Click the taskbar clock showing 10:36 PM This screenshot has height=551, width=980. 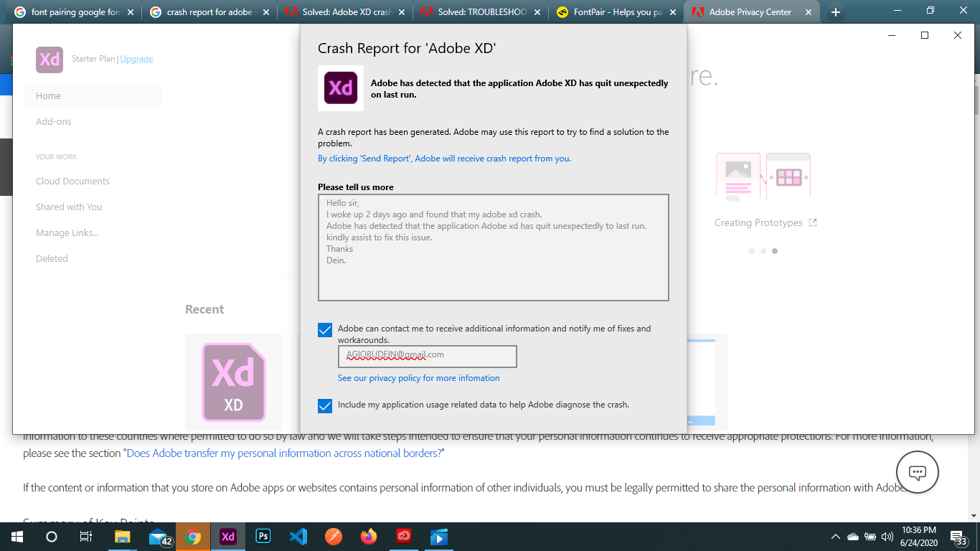coord(919,537)
